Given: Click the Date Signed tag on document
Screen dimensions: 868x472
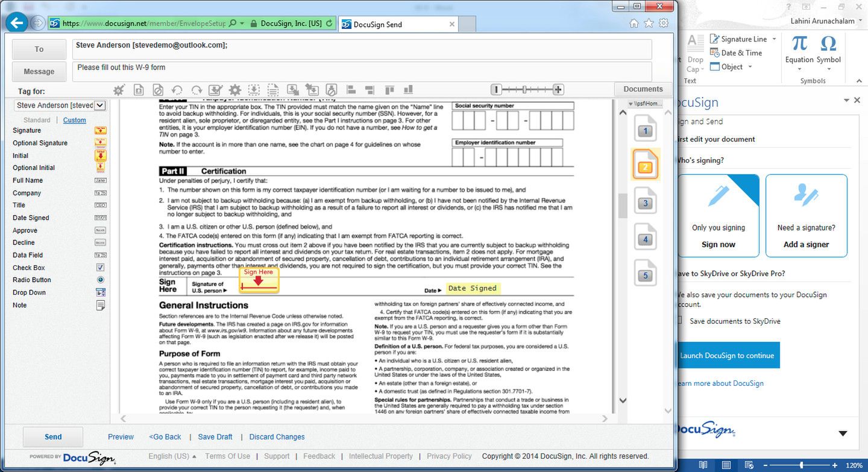Looking at the screenshot, I should pyautogui.click(x=473, y=288).
